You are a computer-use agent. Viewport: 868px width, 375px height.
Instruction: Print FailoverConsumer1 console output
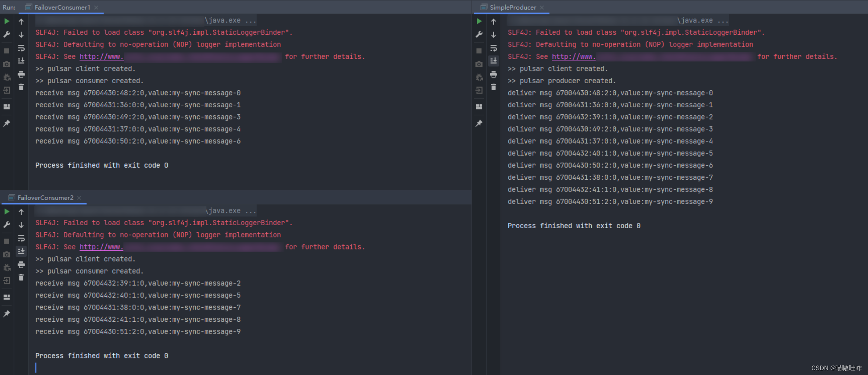click(x=21, y=74)
